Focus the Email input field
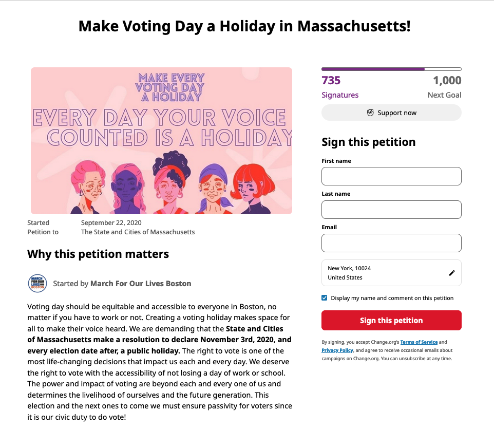Image resolution: width=494 pixels, height=448 pixels. (391, 243)
